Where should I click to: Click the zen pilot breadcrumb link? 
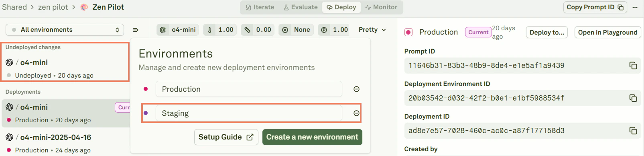coord(53,7)
